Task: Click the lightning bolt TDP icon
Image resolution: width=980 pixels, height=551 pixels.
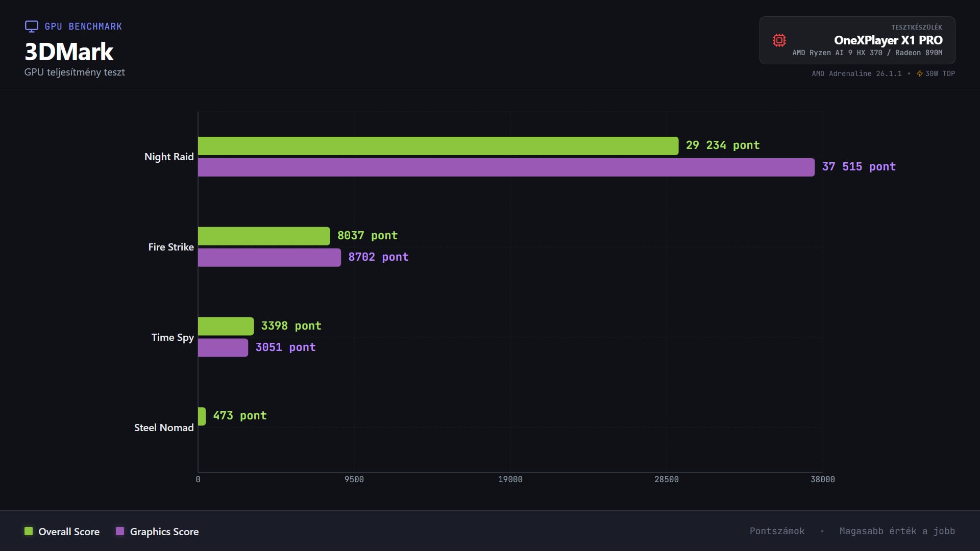Action: (x=919, y=73)
